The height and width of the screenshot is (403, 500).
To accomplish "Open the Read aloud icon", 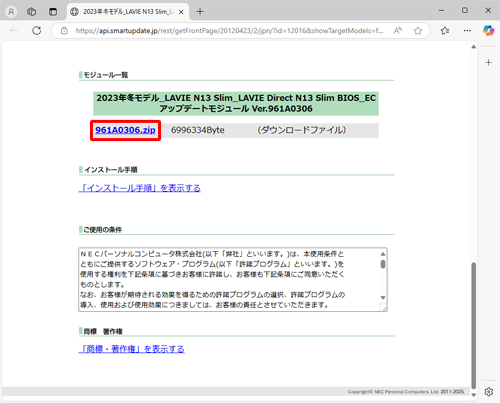I will pos(398,31).
